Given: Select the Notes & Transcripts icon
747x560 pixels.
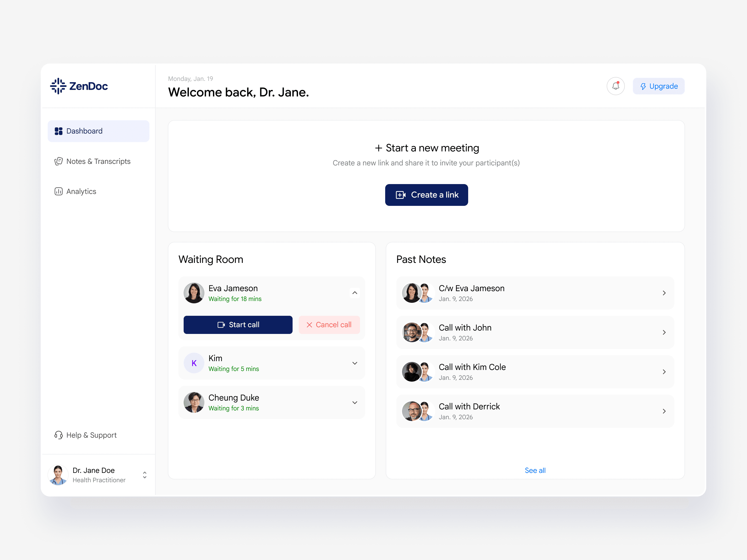Looking at the screenshot, I should (x=59, y=161).
